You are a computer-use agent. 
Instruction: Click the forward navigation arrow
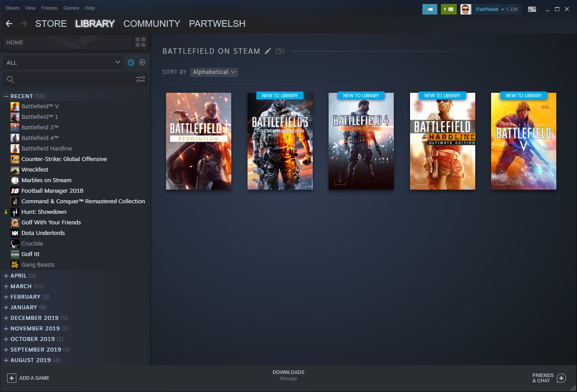pyautogui.click(x=23, y=23)
